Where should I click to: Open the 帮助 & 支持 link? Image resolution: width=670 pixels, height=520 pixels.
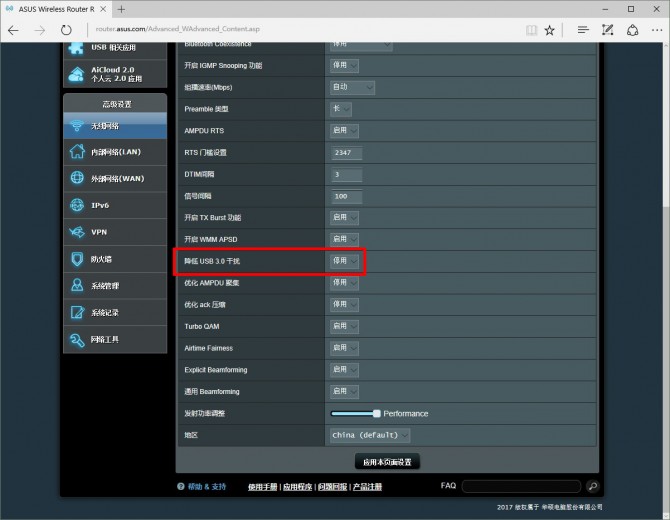tap(207, 487)
